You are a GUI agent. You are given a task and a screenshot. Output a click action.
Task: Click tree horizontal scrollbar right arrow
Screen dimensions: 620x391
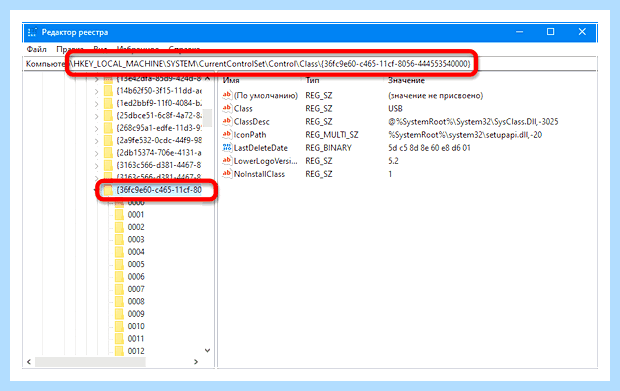tap(196, 362)
